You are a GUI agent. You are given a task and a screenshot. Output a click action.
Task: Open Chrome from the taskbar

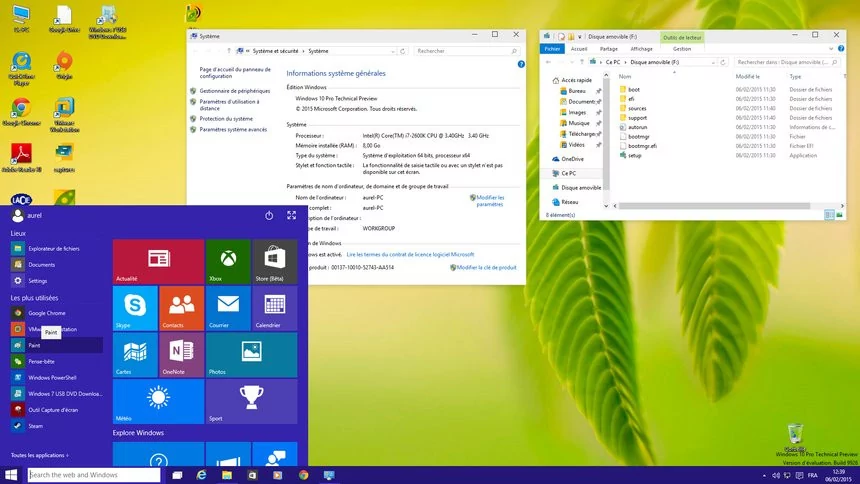click(x=303, y=475)
